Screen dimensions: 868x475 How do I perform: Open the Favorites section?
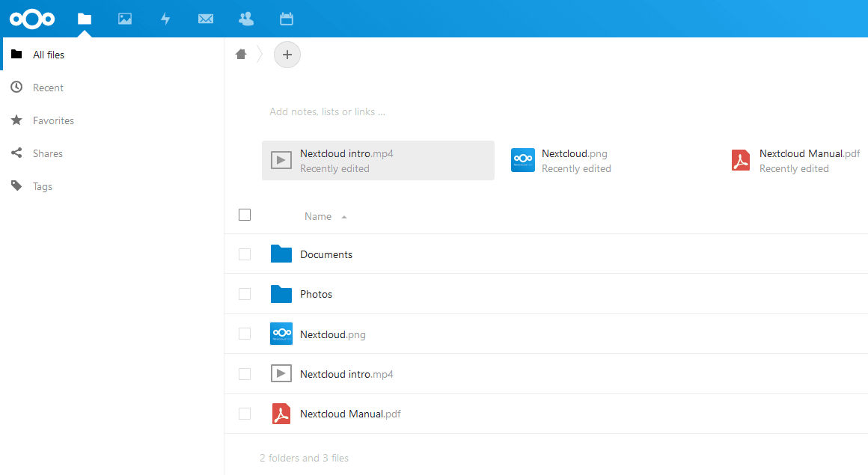[53, 120]
